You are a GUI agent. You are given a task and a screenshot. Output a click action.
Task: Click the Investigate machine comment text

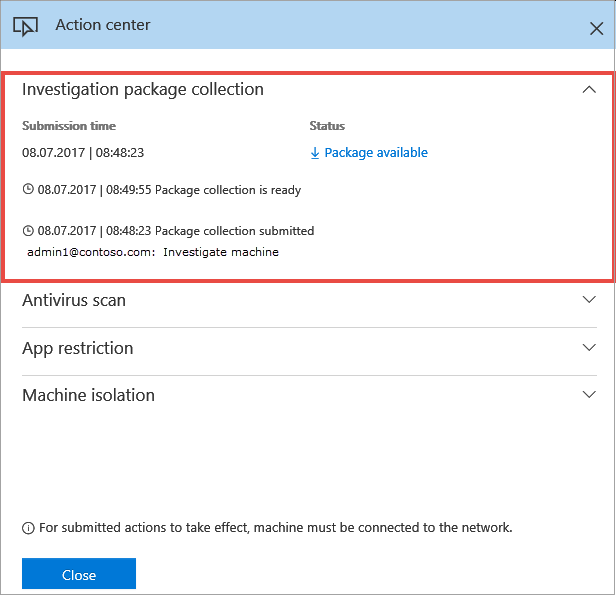click(x=221, y=252)
